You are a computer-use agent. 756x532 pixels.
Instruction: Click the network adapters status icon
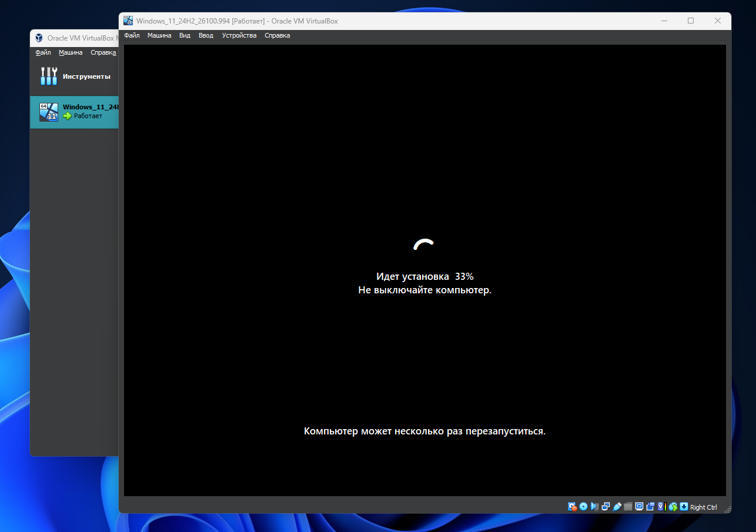[606, 507]
